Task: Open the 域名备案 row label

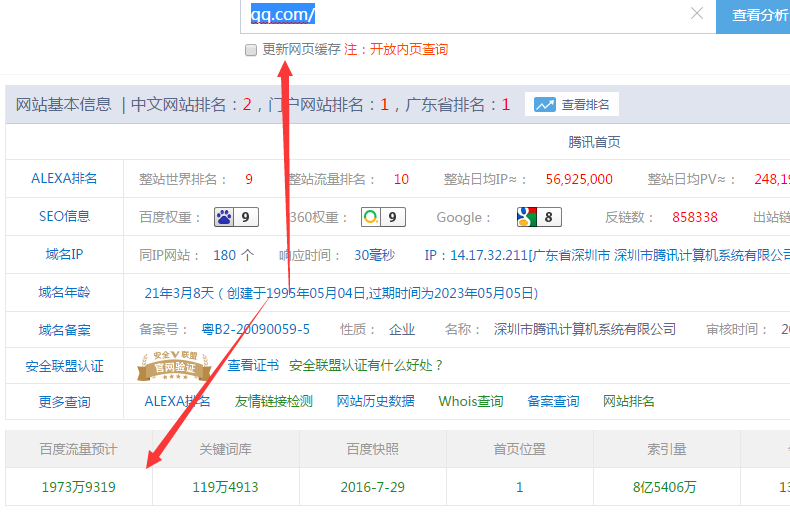Action: pyautogui.click(x=64, y=330)
